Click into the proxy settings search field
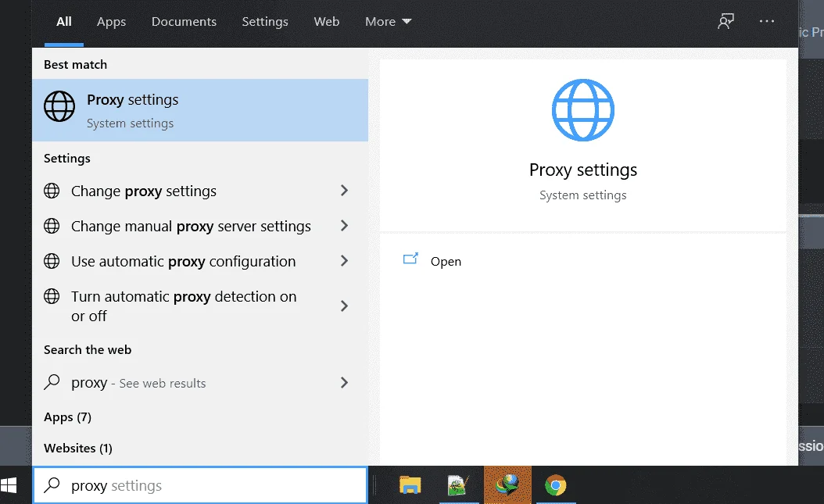Image resolution: width=824 pixels, height=504 pixels. [200, 485]
